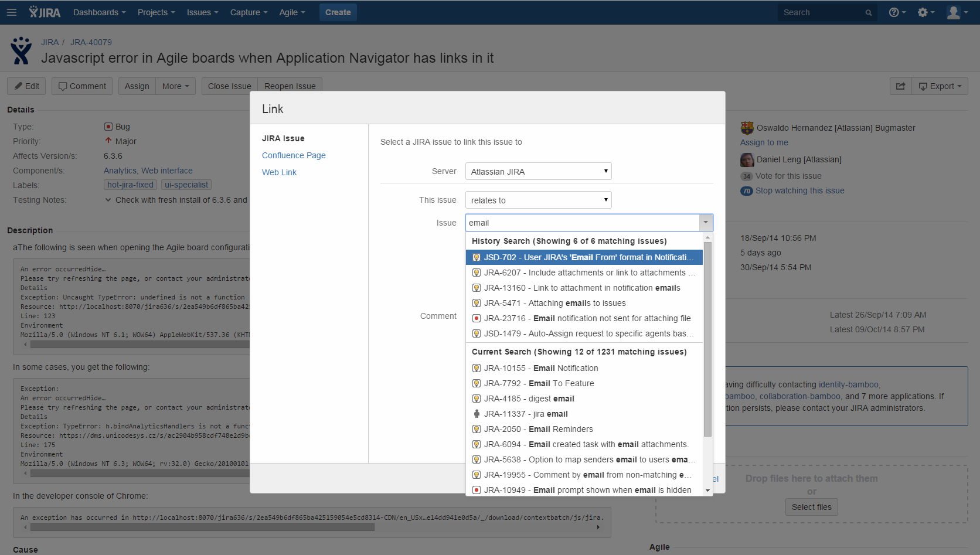
Task: Click the Assign to me link
Action: pos(764,142)
